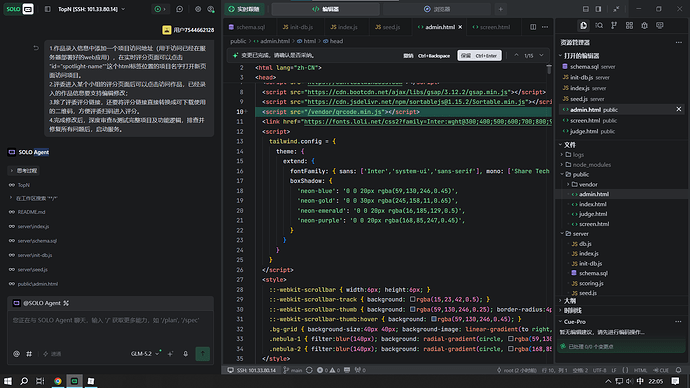Viewport: 690px width, 388px height.
Task: Open notifications bell in status bar
Action: [x=678, y=370]
